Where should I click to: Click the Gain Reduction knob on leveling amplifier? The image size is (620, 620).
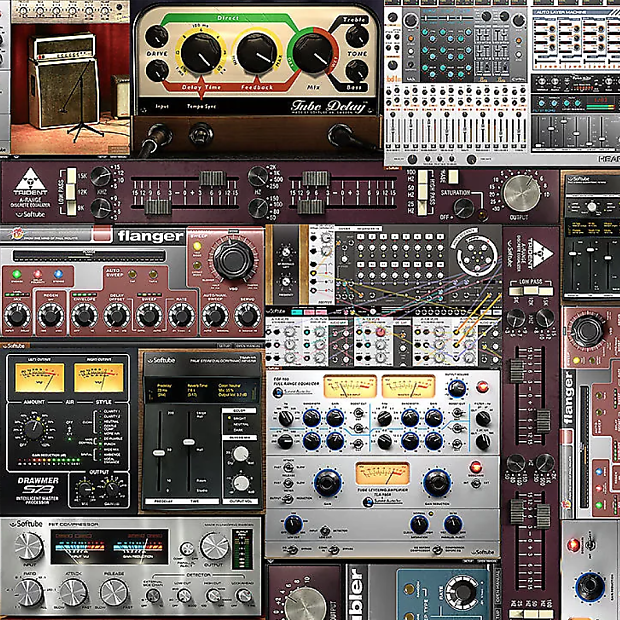[437, 483]
